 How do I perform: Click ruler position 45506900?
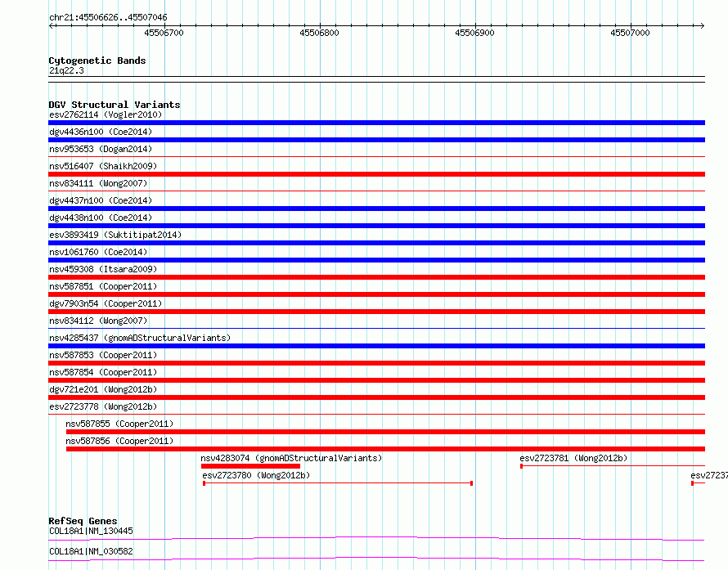(x=474, y=33)
